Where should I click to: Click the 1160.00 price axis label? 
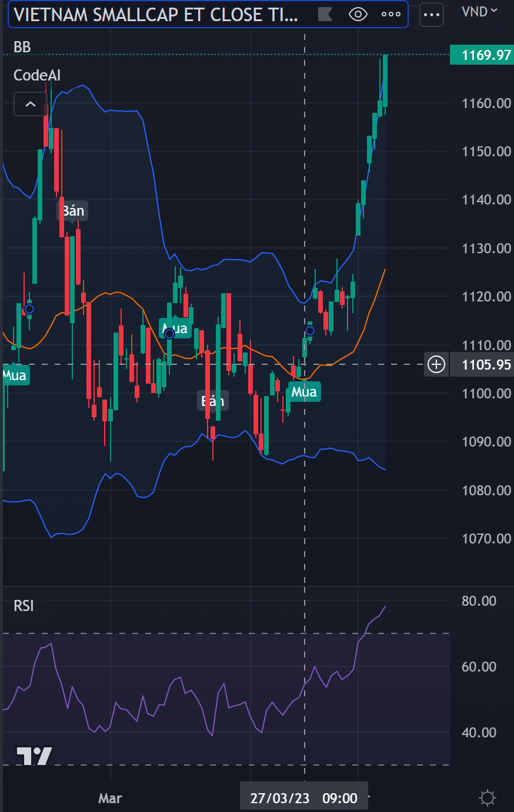486,103
